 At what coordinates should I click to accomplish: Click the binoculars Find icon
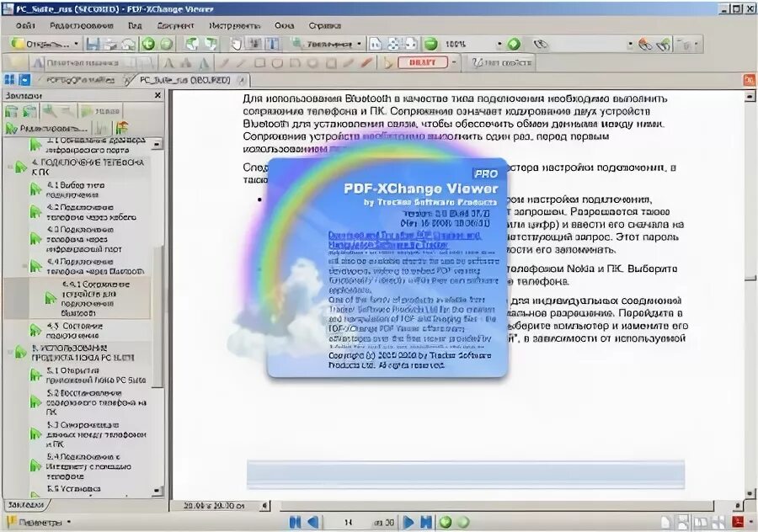541,45
